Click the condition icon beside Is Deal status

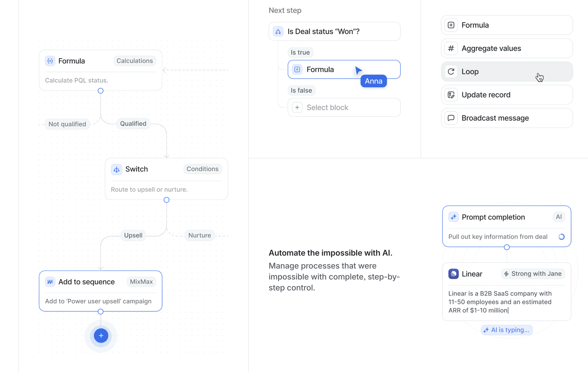point(278,32)
